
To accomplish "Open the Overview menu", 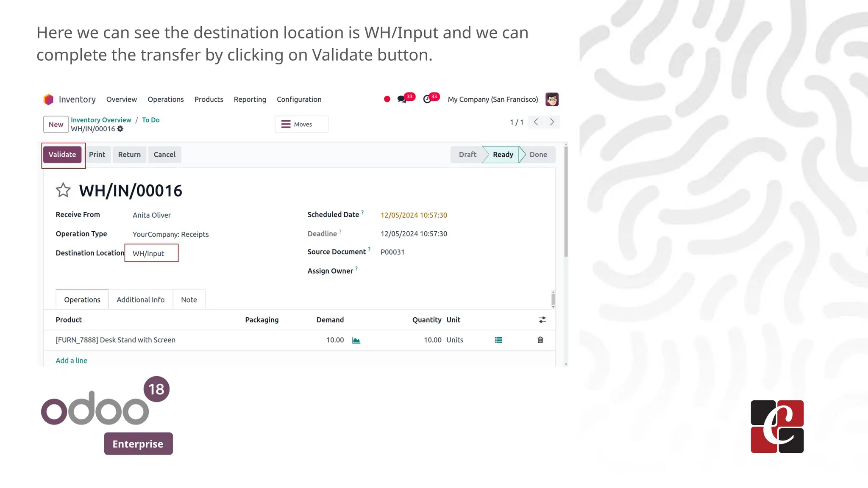I will click(122, 99).
